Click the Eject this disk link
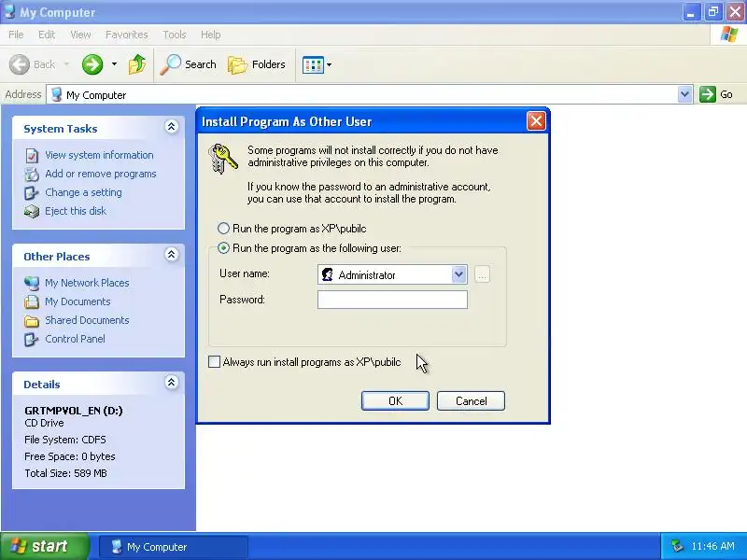The width and height of the screenshot is (747, 560). (76, 211)
